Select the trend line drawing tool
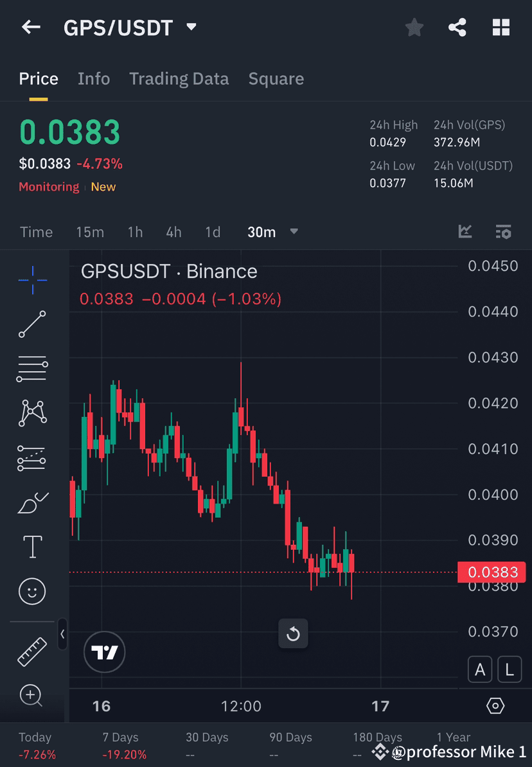The width and height of the screenshot is (532, 767). click(32, 324)
